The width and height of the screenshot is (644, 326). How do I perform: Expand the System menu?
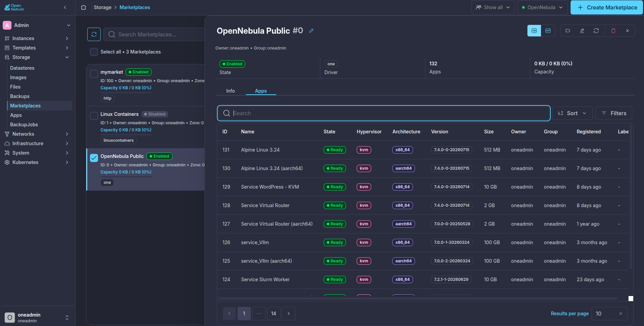click(67, 153)
